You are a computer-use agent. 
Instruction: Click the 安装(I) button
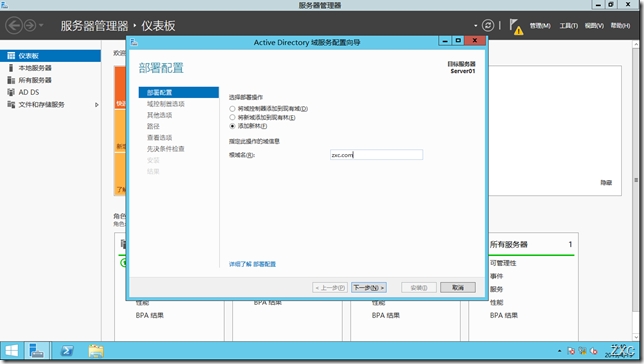point(419,288)
